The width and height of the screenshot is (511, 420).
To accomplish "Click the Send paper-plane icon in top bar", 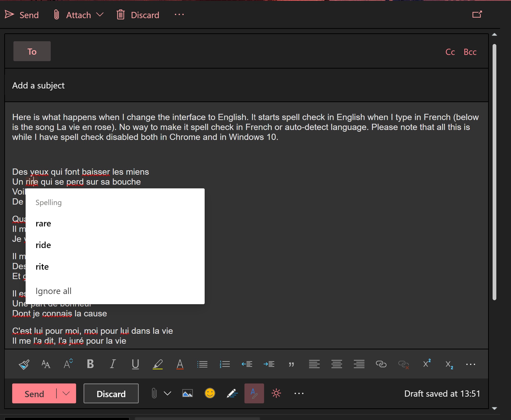I will tap(9, 15).
